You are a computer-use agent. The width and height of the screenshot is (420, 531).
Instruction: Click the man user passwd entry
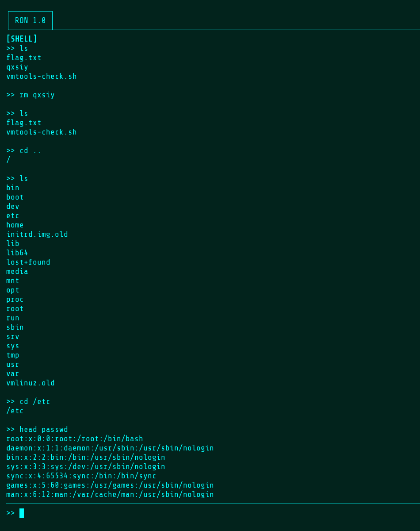[110, 495]
